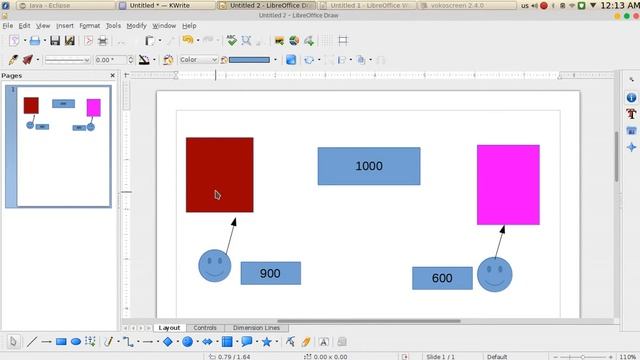Undo the last action
The width and height of the screenshot is (640, 360).
click(x=188, y=40)
